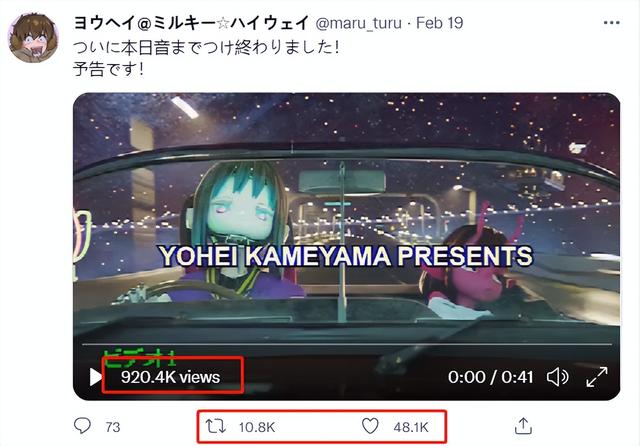Screen dimensions: 640x446
Task: Click the display name ヨウヘイ@ミルキー☆ハイウェイ
Action: pyautogui.click(x=191, y=23)
